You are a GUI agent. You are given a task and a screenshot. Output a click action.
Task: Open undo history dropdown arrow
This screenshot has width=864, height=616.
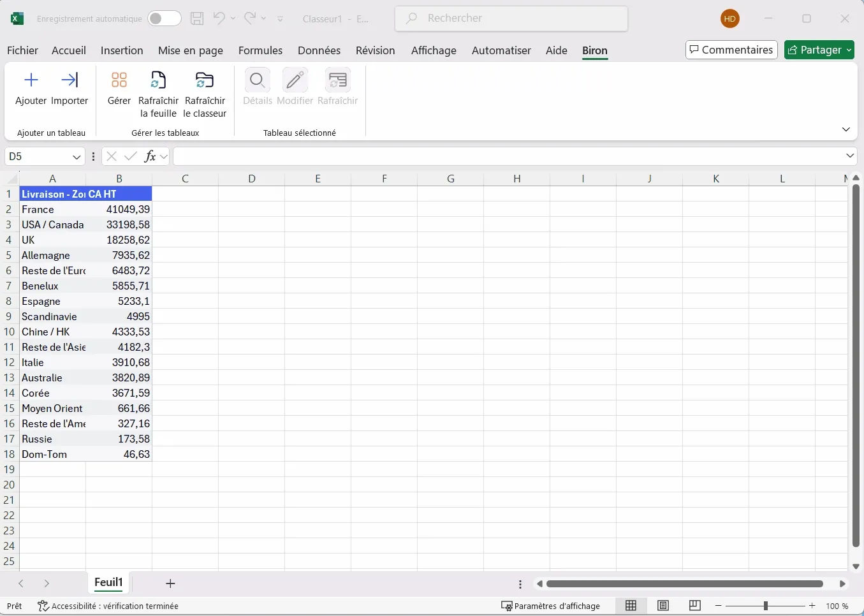(x=233, y=18)
